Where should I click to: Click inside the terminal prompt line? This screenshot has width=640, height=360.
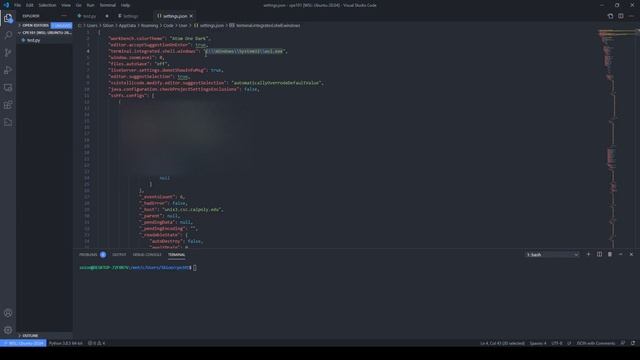138,268
